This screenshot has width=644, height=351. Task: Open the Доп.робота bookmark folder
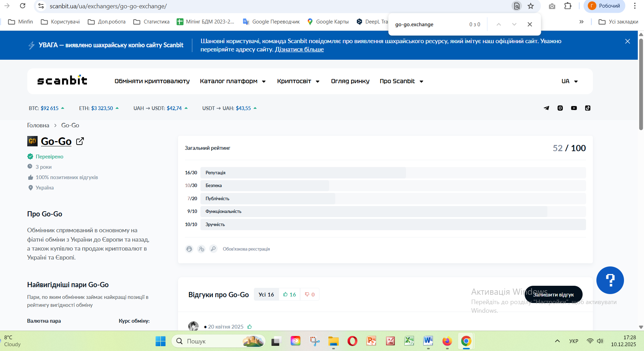tap(107, 22)
